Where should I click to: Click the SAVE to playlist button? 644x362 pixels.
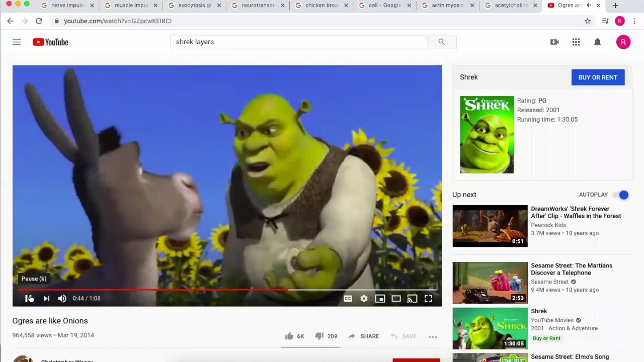tap(404, 336)
